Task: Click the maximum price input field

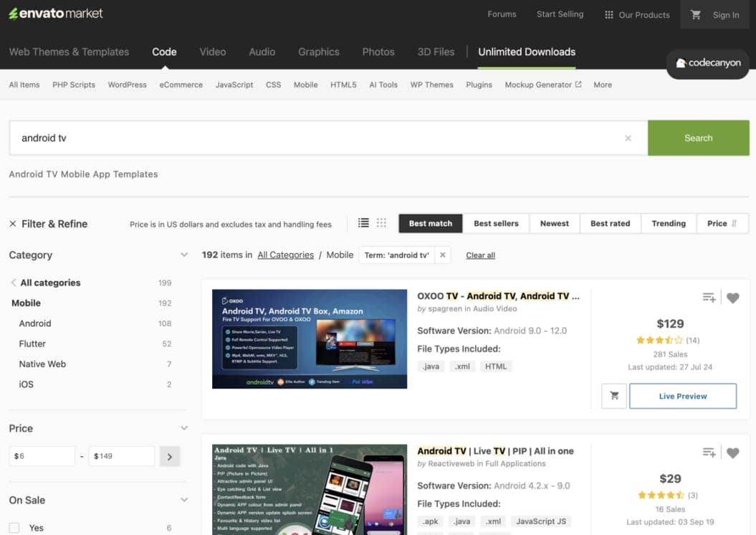Action: tap(122, 456)
